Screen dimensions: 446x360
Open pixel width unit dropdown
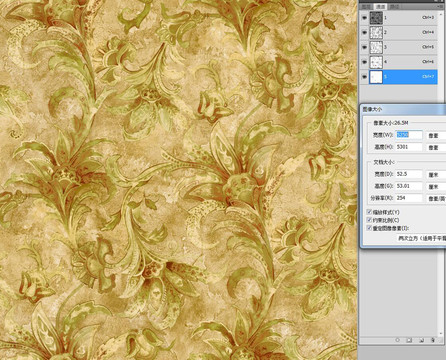point(436,135)
